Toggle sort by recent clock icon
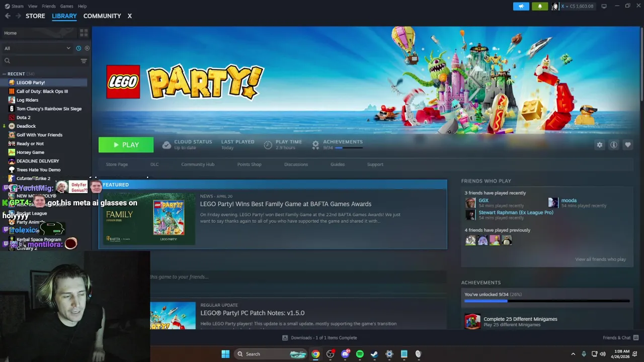644x362 pixels. [x=78, y=48]
